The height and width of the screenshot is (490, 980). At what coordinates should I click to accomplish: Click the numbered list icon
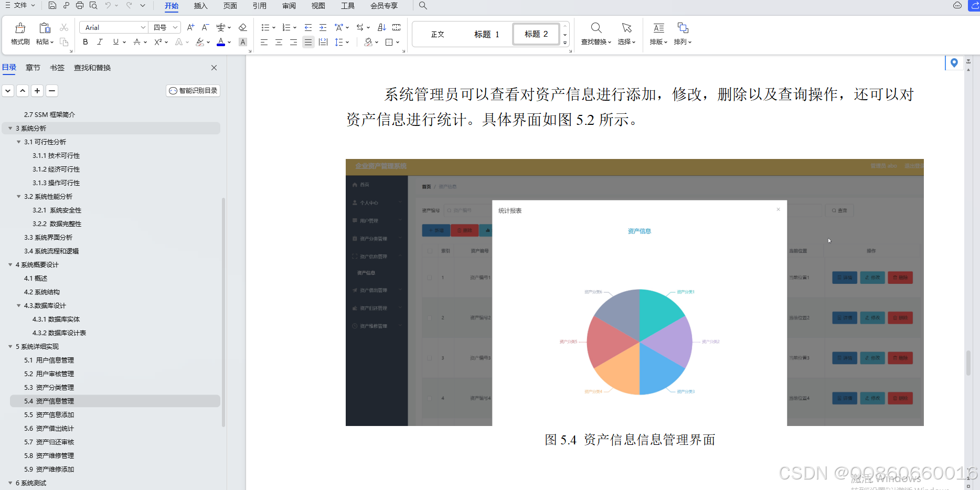click(x=286, y=27)
